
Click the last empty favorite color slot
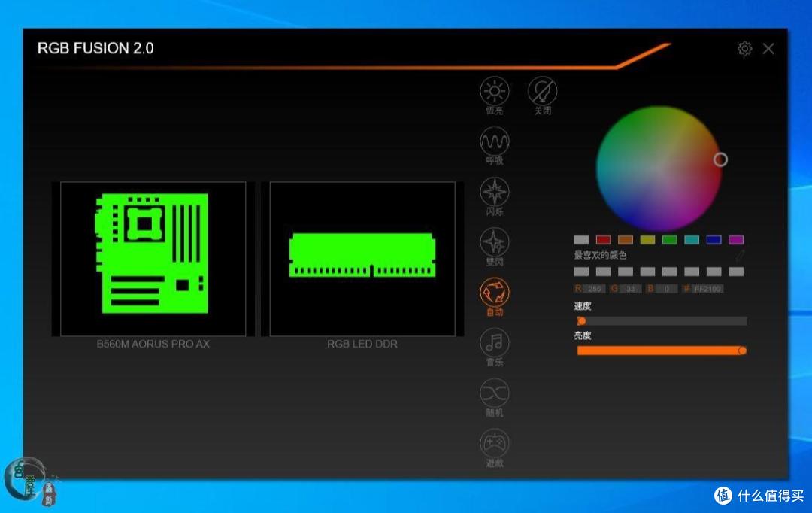coord(736,272)
